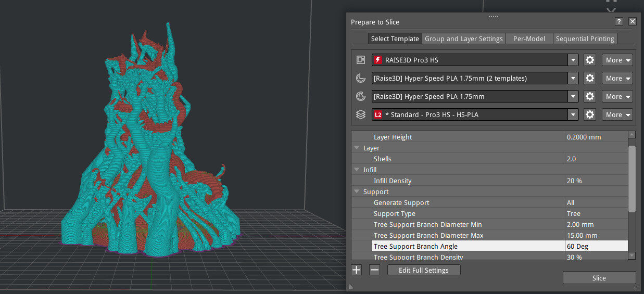Click the right extruder filament icon
Image resolution: width=644 pixels, height=294 pixels.
tap(360, 96)
